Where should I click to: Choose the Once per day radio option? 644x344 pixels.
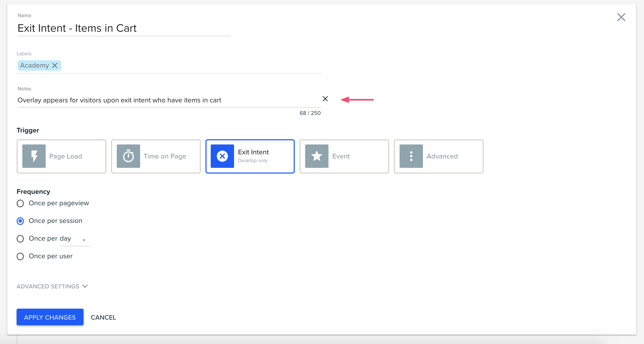[20, 239]
